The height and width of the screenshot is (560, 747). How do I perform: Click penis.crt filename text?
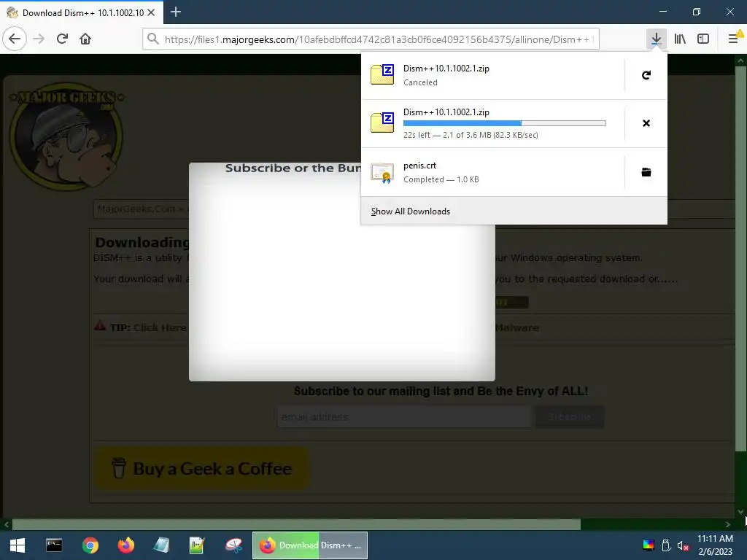coord(419,166)
